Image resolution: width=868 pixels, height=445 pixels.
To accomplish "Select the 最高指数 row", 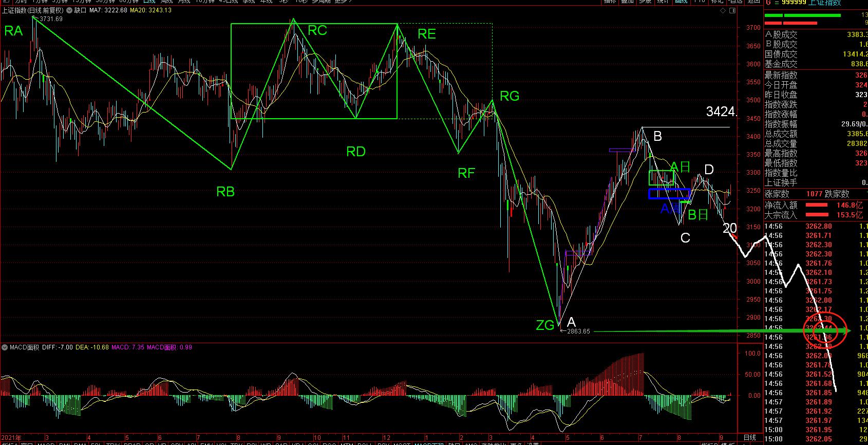I will click(x=816, y=153).
